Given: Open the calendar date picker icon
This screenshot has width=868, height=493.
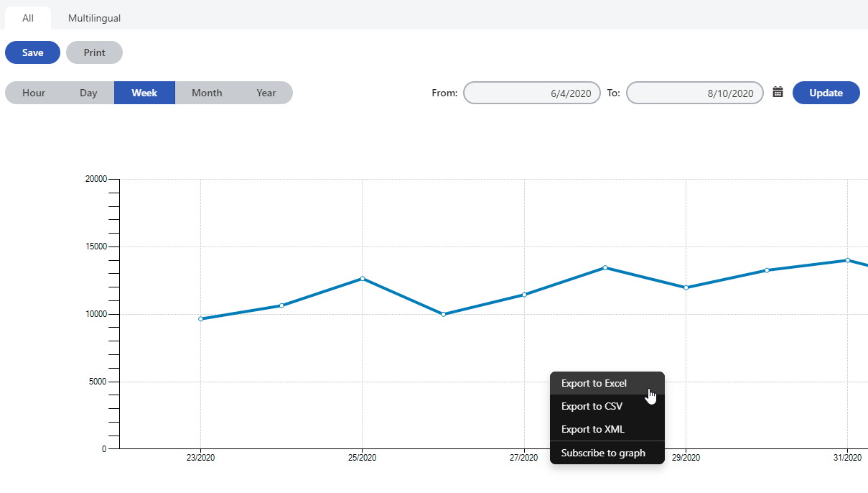Looking at the screenshot, I should 778,92.
